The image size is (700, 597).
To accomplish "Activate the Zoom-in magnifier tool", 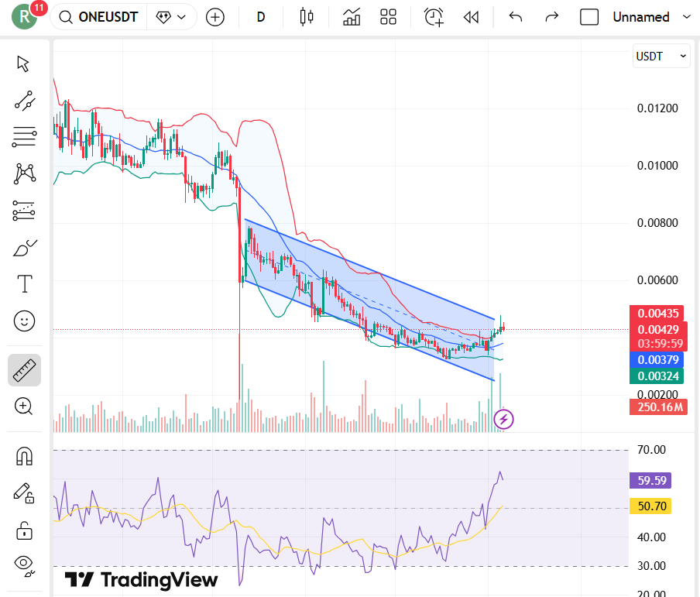I will [24, 406].
